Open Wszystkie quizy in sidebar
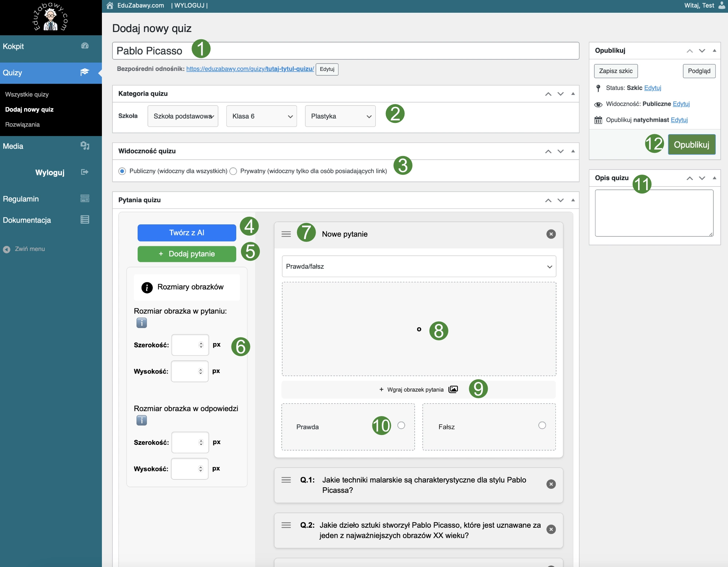The width and height of the screenshot is (728, 567). point(27,95)
